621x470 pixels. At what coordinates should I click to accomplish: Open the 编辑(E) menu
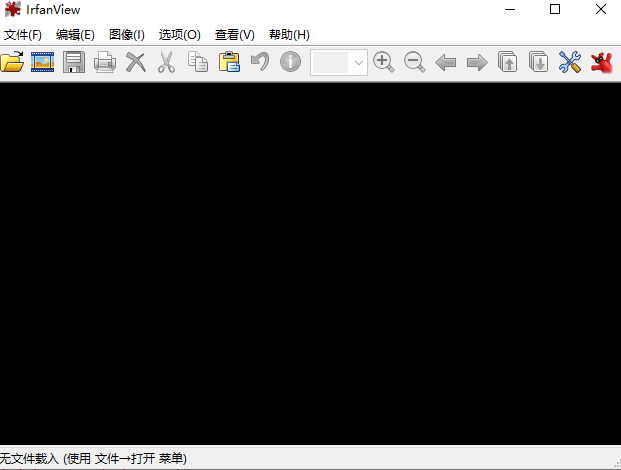pos(75,35)
